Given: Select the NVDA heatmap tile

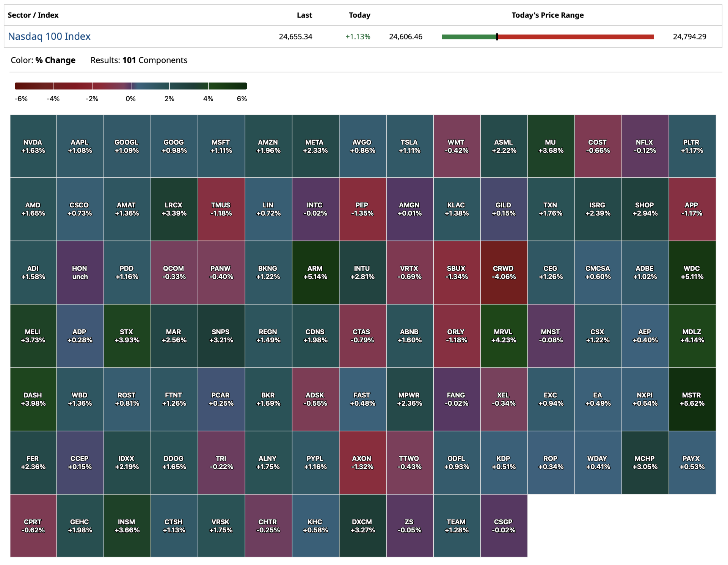Looking at the screenshot, I should tap(33, 146).
